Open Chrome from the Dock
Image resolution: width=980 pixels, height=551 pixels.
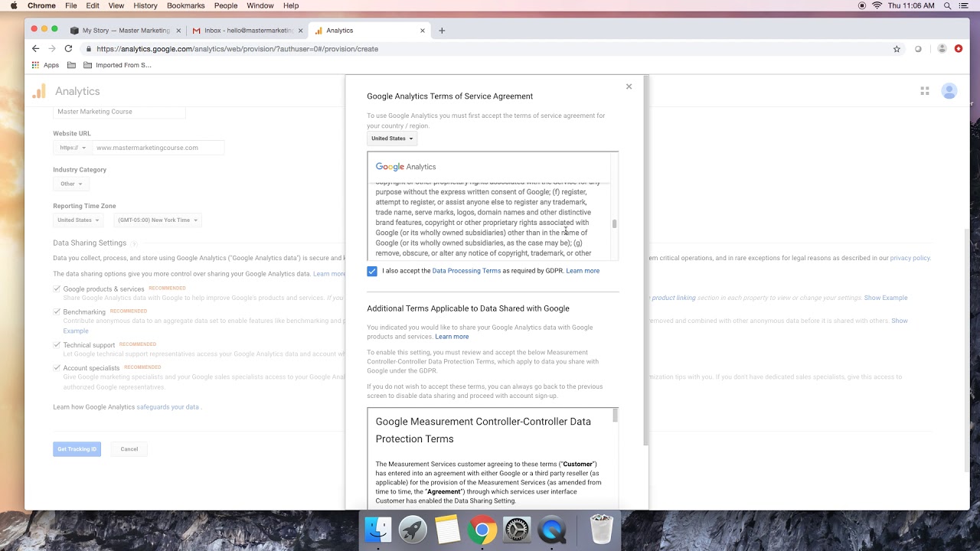pyautogui.click(x=482, y=530)
